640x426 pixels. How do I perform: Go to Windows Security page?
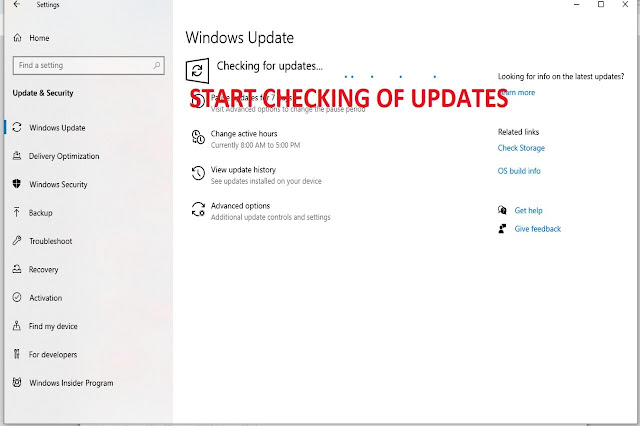(x=58, y=184)
